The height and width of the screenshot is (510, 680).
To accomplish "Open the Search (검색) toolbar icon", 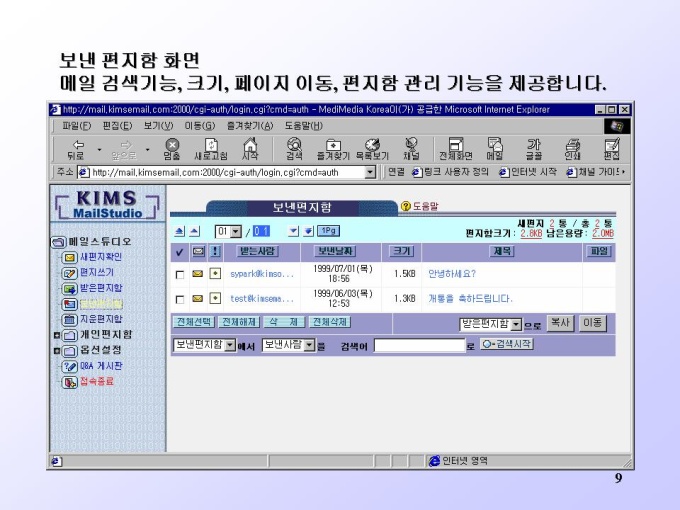I will pos(294,149).
